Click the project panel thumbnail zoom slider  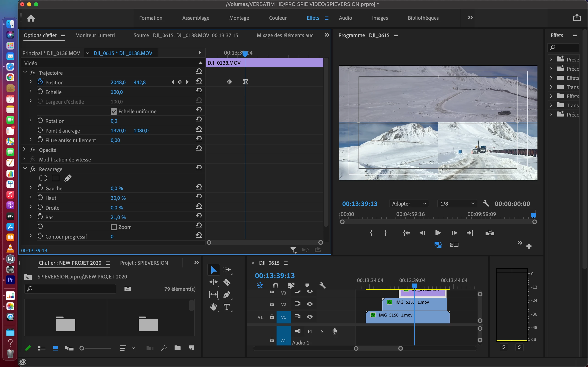click(82, 348)
